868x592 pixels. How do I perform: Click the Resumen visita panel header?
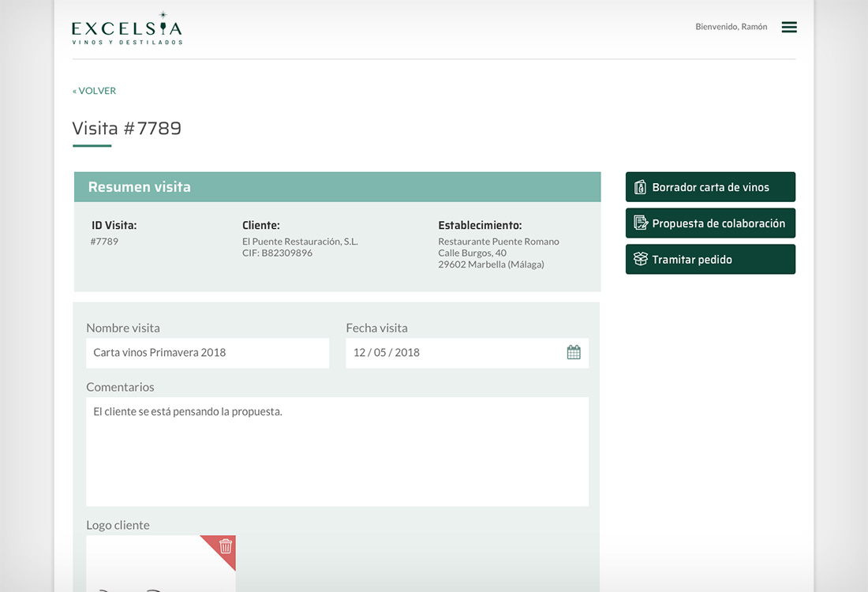pyautogui.click(x=337, y=187)
